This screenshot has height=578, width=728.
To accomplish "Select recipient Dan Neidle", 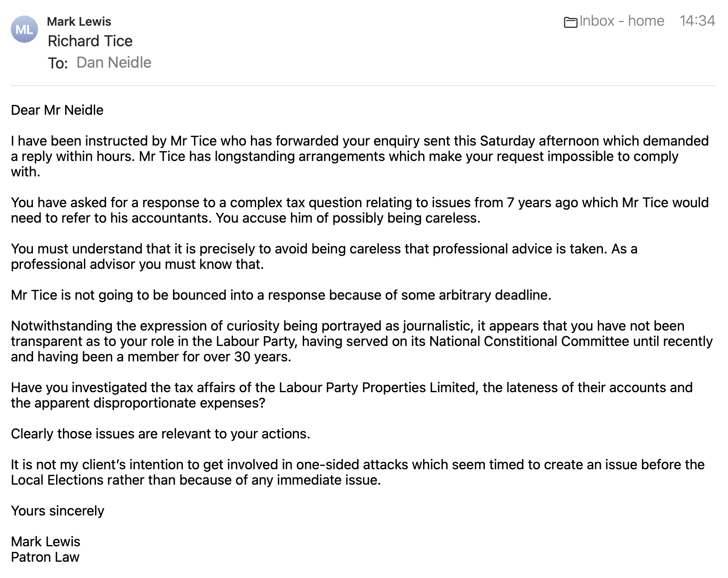I will (x=113, y=63).
